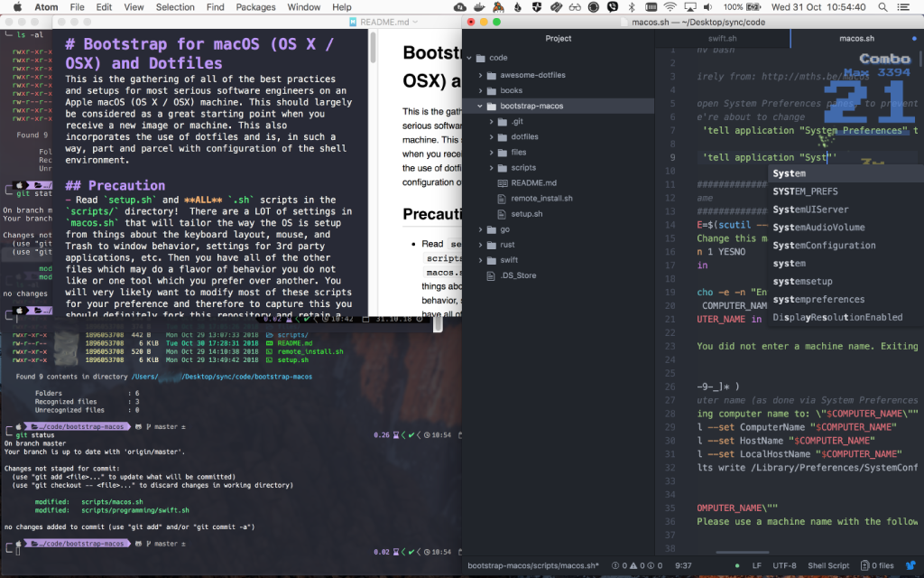Choose SystemConfiguration autocomplete suggestion
Image resolution: width=924 pixels, height=578 pixels.
(845, 246)
